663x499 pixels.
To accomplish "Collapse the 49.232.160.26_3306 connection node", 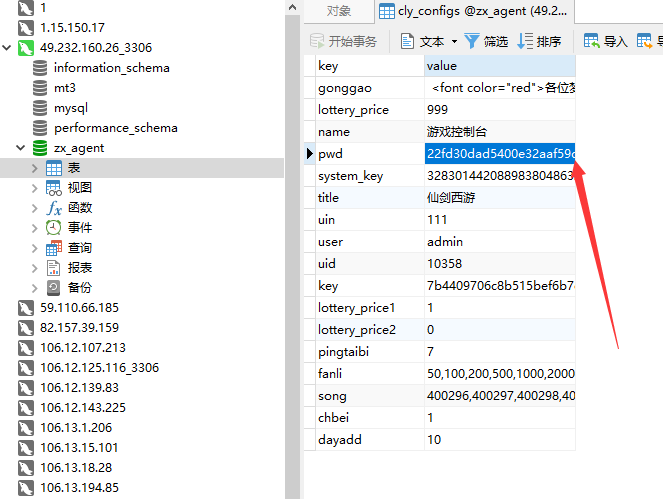I will tap(9, 48).
